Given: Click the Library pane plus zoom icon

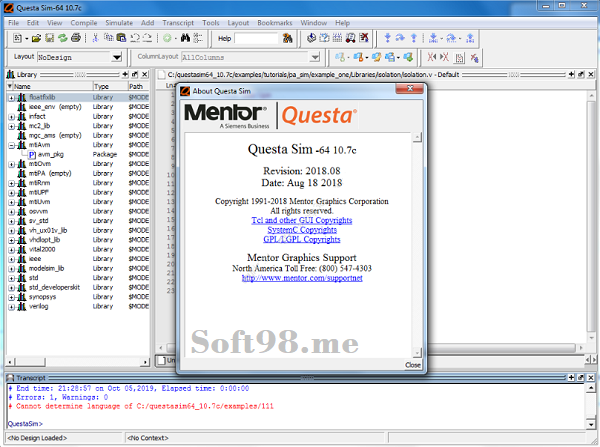Looking at the screenshot, I should pyautogui.click(x=125, y=74).
